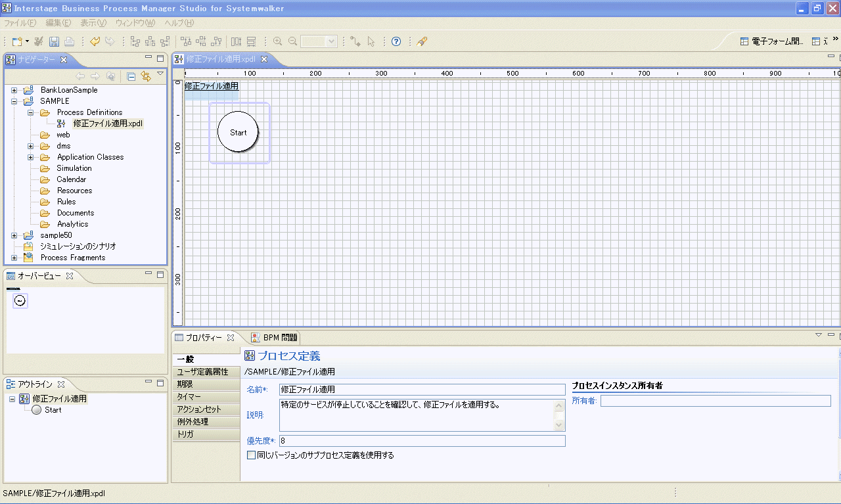This screenshot has height=504, width=841.
Task: Expand the BankLoanSample project node
Action: click(x=14, y=90)
